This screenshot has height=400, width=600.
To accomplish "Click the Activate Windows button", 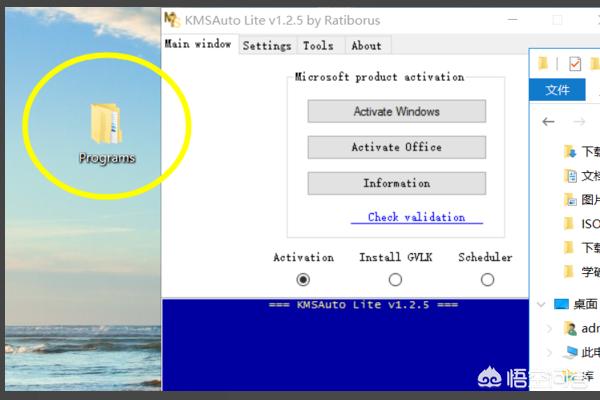I will [397, 111].
